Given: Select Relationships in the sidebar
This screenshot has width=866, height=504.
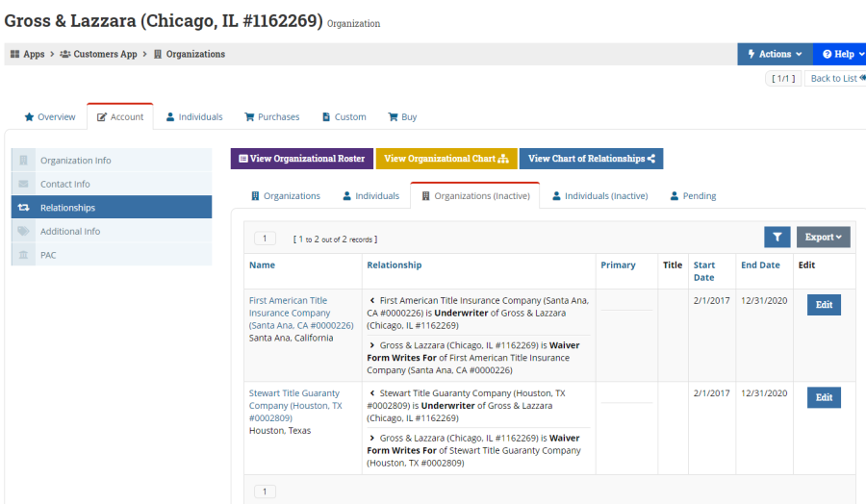Looking at the screenshot, I should coord(112,208).
